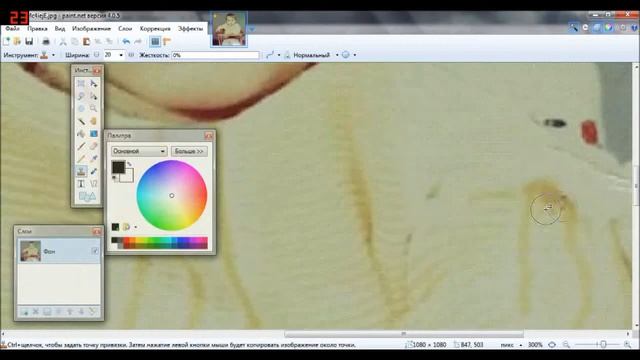Add a new layer in the Слои panel
Screen dimensions: 640x360
tap(24, 312)
